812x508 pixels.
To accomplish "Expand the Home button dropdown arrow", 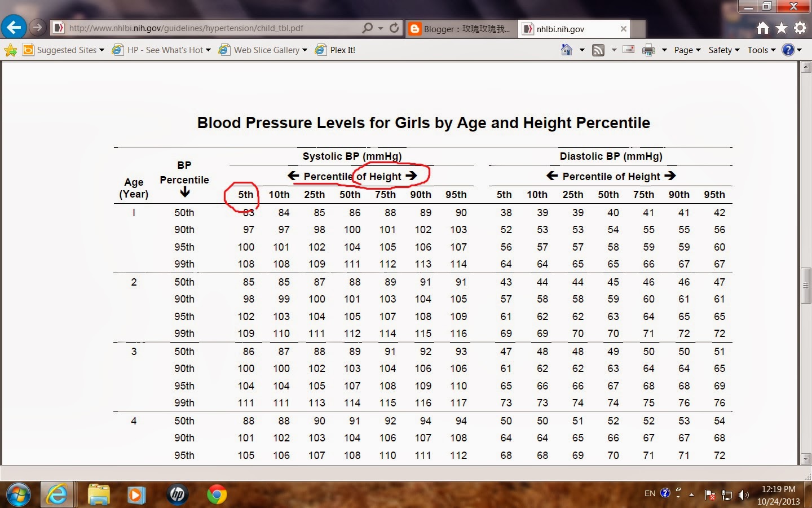I will (x=582, y=50).
